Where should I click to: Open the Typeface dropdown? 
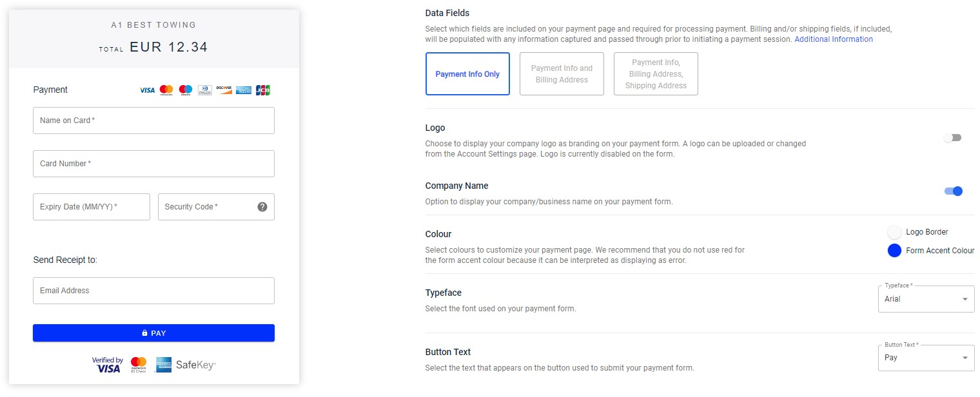(x=926, y=299)
